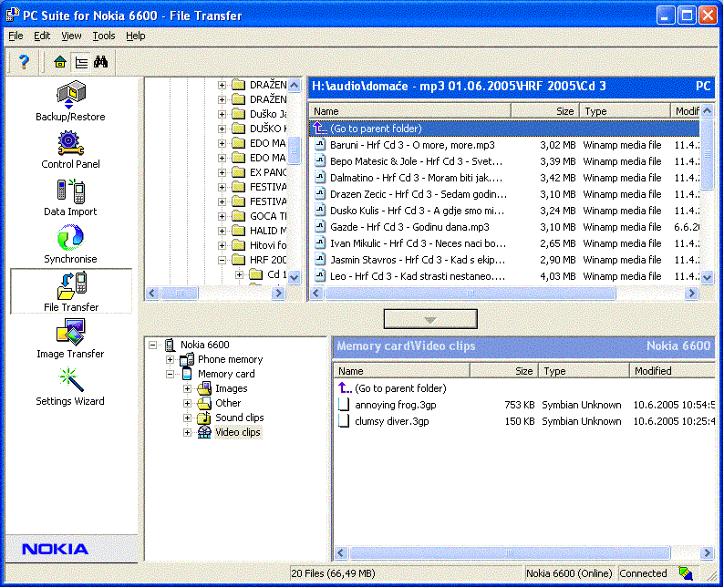Image resolution: width=724 pixels, height=588 pixels.
Task: Open the Image Transfer tool
Action: pos(70,337)
